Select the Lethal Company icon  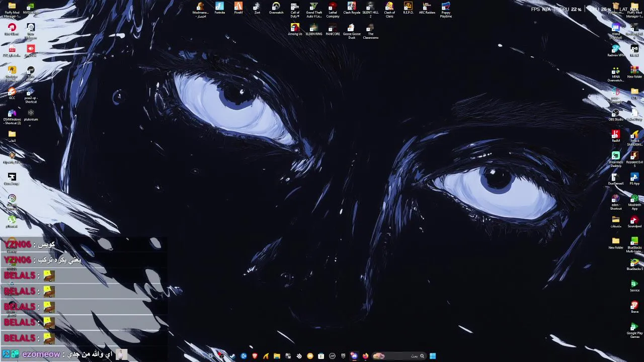[333, 10]
